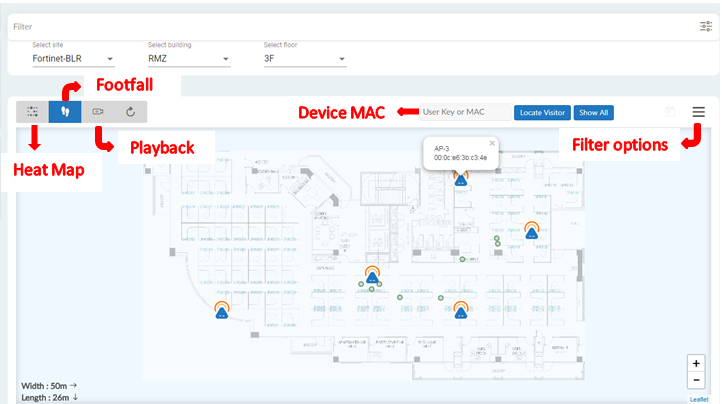Click the Show All button
This screenshot has width=722, height=404.
coord(594,112)
